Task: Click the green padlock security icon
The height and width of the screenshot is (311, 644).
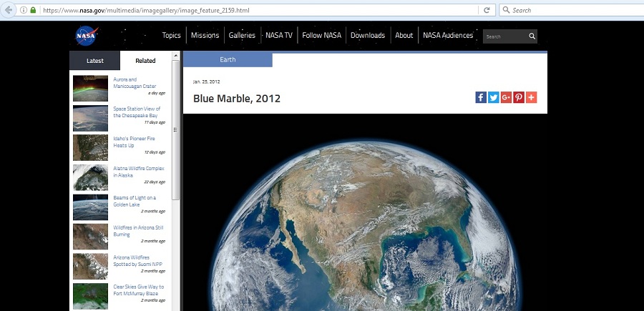Action: tap(33, 10)
